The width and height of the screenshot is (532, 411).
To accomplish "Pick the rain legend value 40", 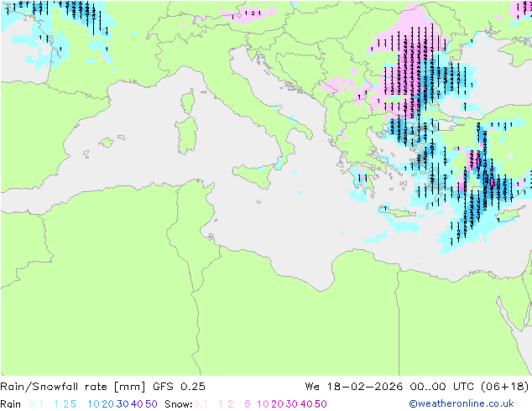I will (x=137, y=404).
